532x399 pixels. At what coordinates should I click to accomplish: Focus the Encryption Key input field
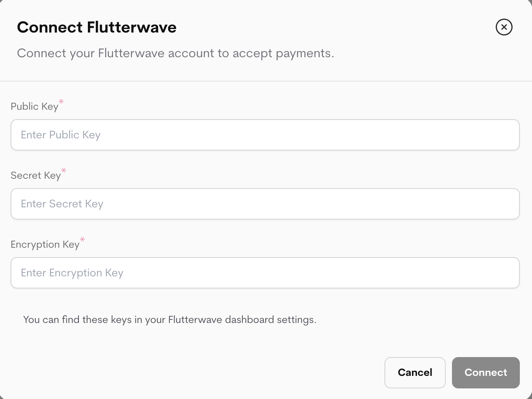(265, 273)
